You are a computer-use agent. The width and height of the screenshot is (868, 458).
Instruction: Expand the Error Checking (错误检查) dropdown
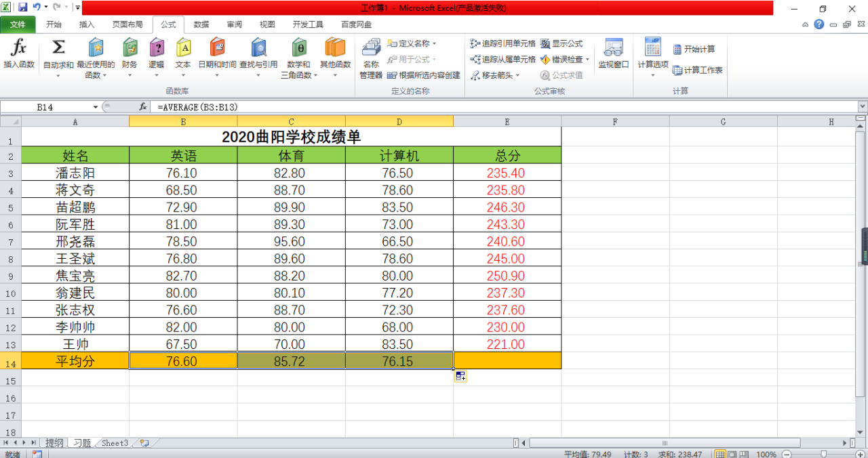click(587, 59)
